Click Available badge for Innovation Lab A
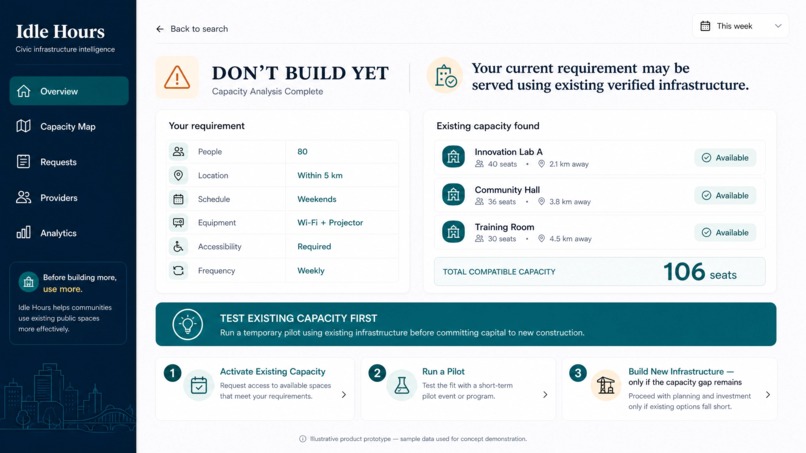Screen dimensions: 806x453 [x=725, y=158]
